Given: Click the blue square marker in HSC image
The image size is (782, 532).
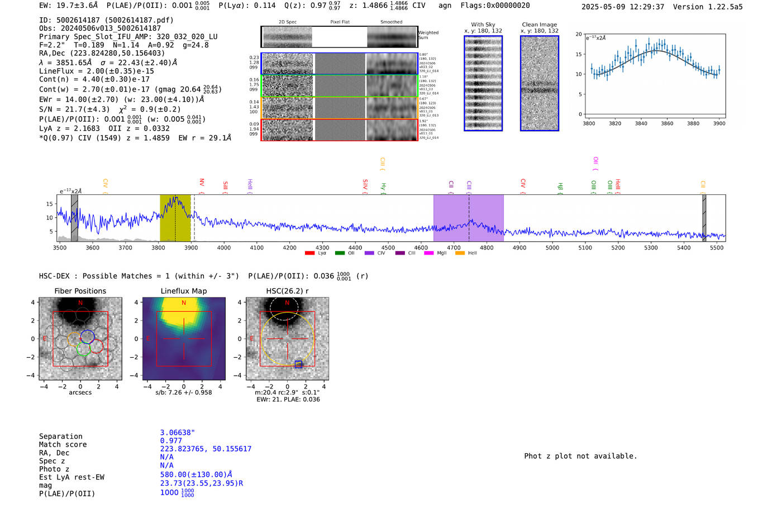Looking at the screenshot, I should [x=298, y=365].
